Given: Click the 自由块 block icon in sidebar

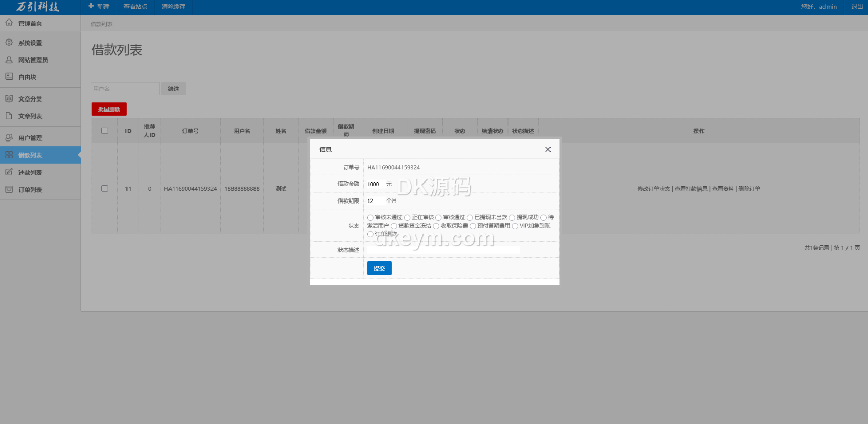Looking at the screenshot, I should point(9,77).
